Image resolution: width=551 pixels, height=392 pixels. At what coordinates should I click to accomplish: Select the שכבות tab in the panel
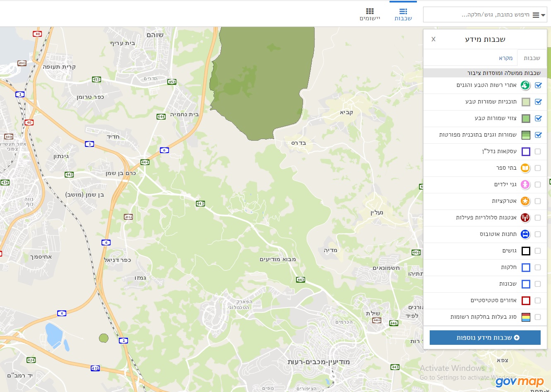coord(532,58)
